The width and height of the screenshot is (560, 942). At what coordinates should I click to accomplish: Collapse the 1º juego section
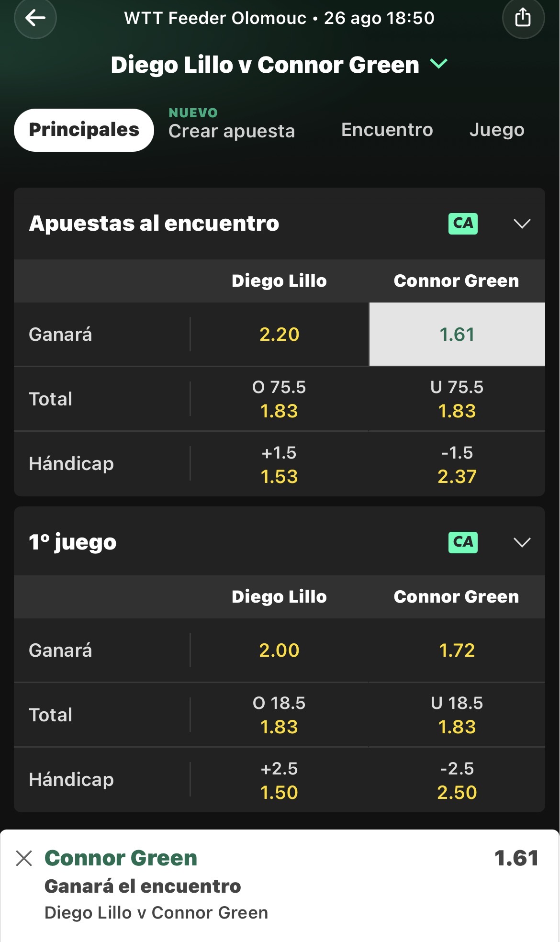[522, 542]
